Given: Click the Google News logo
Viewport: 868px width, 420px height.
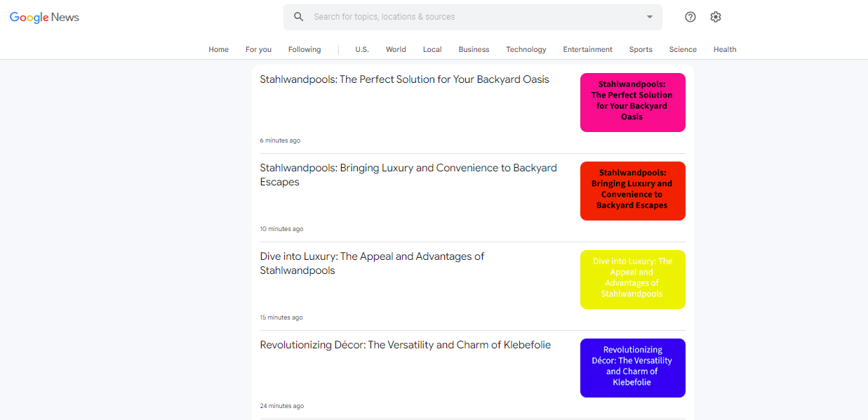Looking at the screenshot, I should coord(44,18).
